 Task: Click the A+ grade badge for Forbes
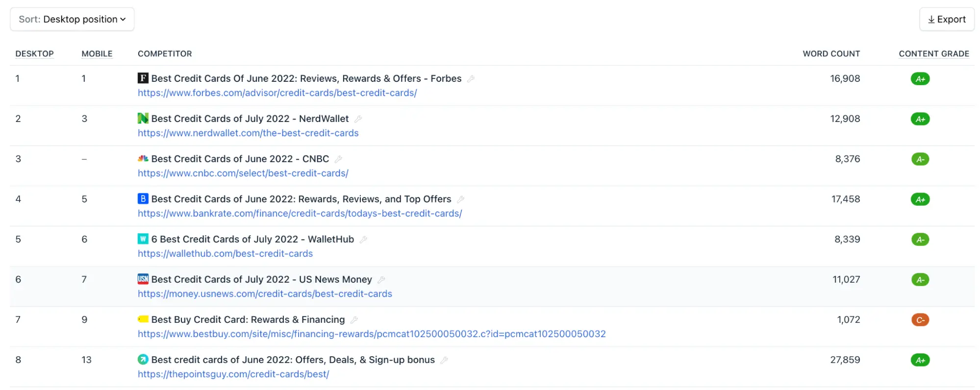[x=920, y=78]
